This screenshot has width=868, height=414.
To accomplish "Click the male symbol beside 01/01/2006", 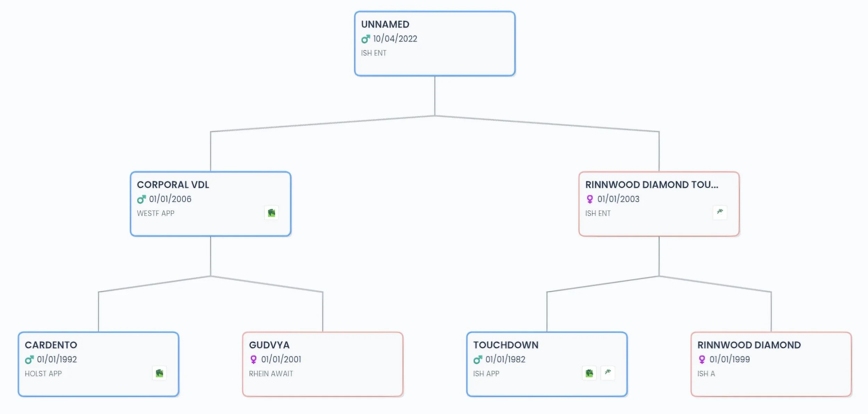I will click(141, 199).
